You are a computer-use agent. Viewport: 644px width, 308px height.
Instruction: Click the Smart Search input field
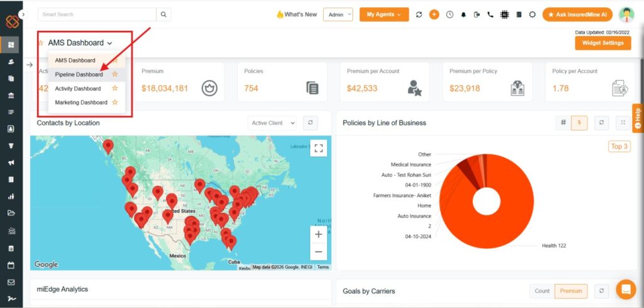point(97,14)
